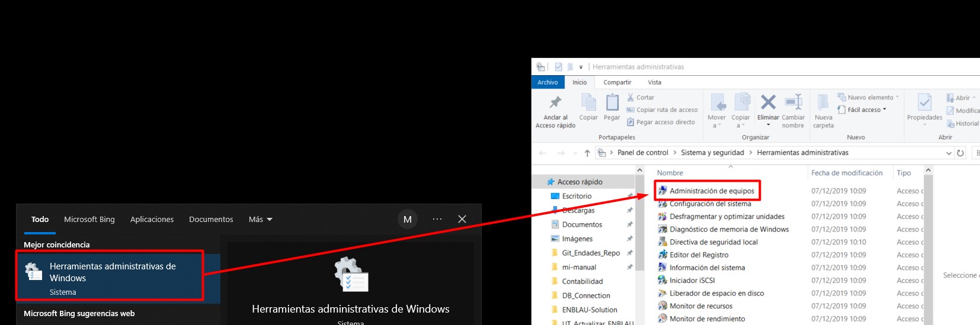Click the Mover a icon
The height and width of the screenshot is (325, 980).
click(x=718, y=102)
